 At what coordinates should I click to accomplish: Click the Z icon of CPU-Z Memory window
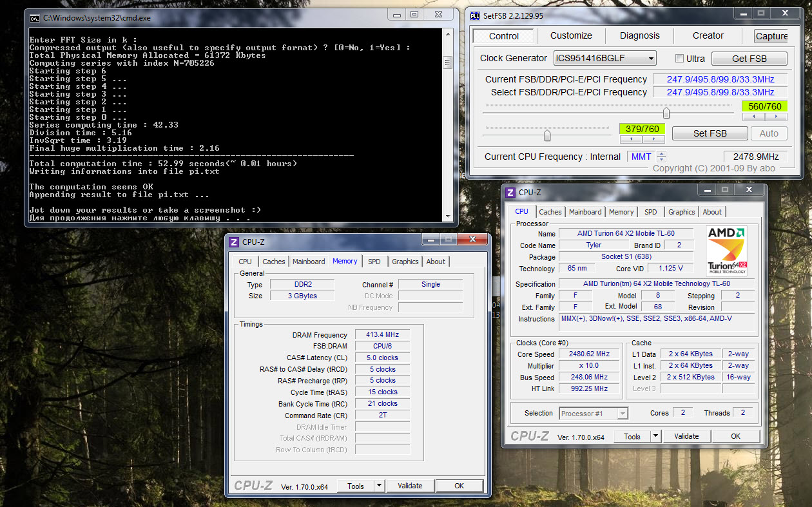pyautogui.click(x=234, y=242)
